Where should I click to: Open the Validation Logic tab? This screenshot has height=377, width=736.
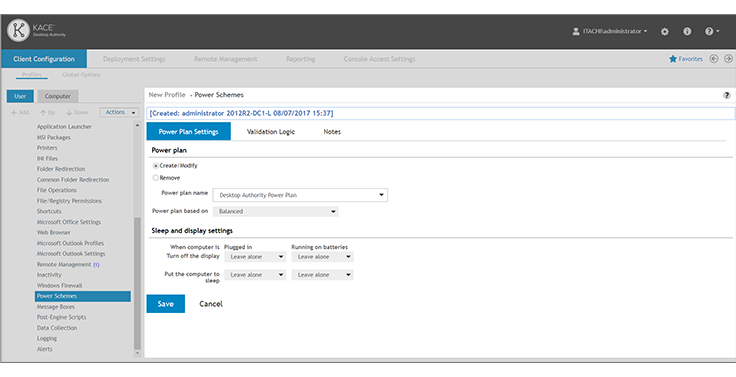point(271,132)
